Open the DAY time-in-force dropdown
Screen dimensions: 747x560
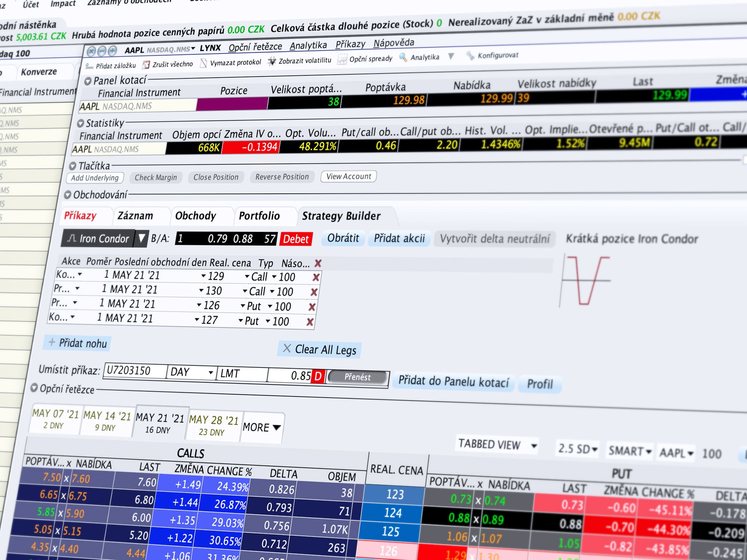(211, 373)
